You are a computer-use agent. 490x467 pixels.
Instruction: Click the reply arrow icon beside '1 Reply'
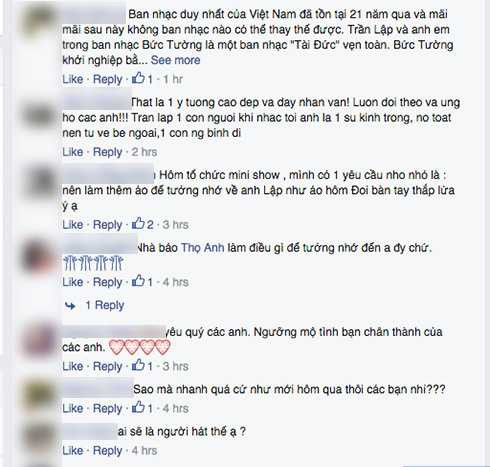coord(70,305)
